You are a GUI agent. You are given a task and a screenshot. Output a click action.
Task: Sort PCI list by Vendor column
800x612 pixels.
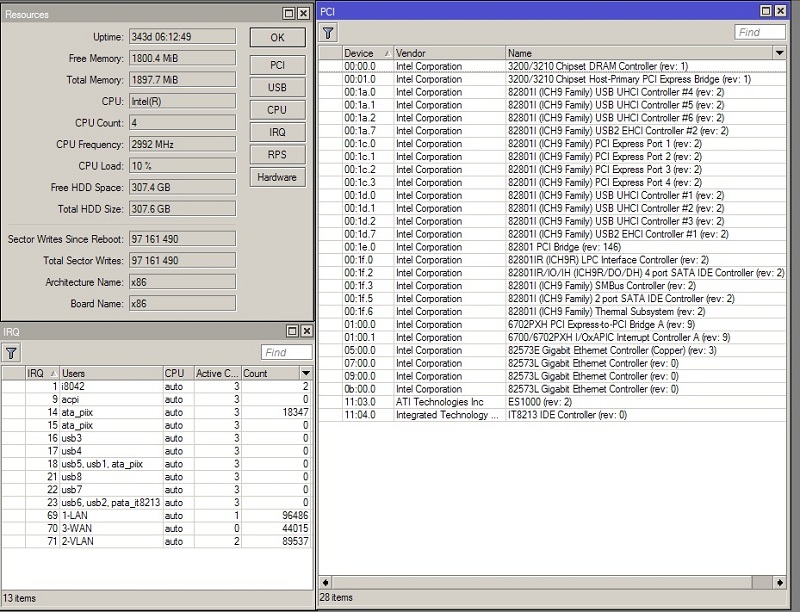pyautogui.click(x=449, y=53)
